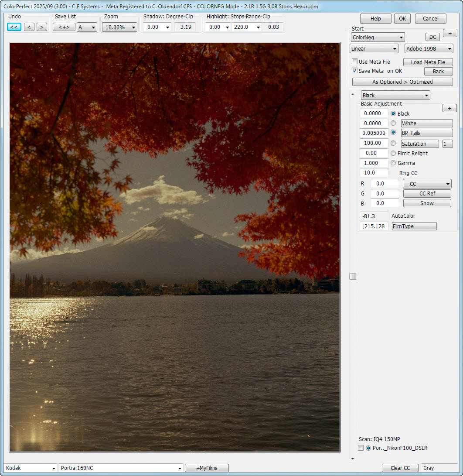Uncheck Save Meta on OK
This screenshot has height=476, width=463.
[x=355, y=71]
